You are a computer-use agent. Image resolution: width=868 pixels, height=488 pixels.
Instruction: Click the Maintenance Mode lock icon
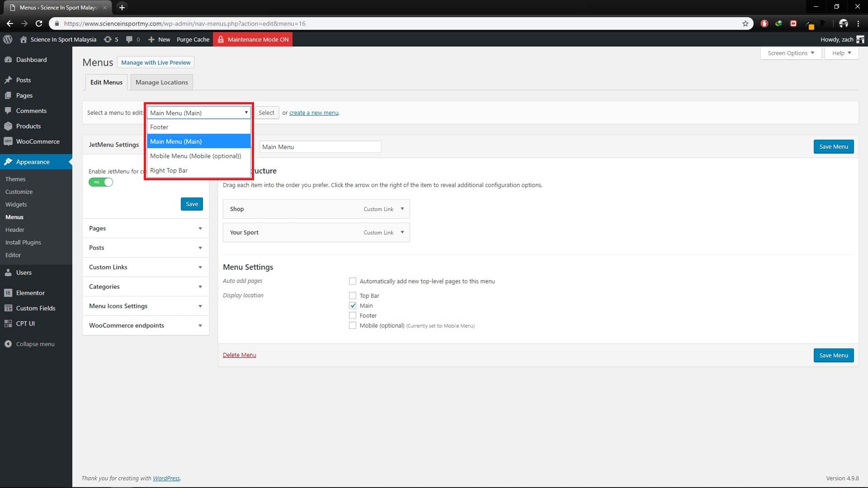pyautogui.click(x=221, y=39)
